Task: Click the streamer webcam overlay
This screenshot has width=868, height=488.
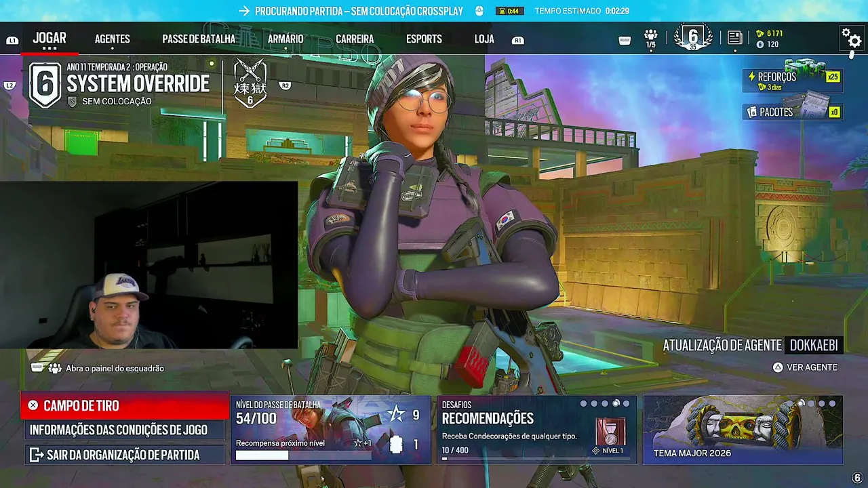Action: click(x=149, y=264)
